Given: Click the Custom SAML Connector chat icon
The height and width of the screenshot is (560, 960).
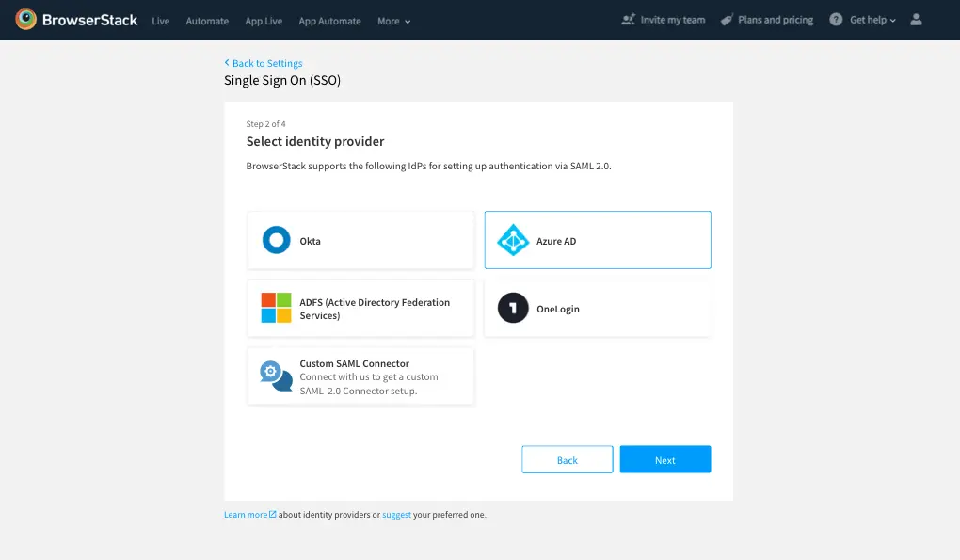Looking at the screenshot, I should [276, 376].
